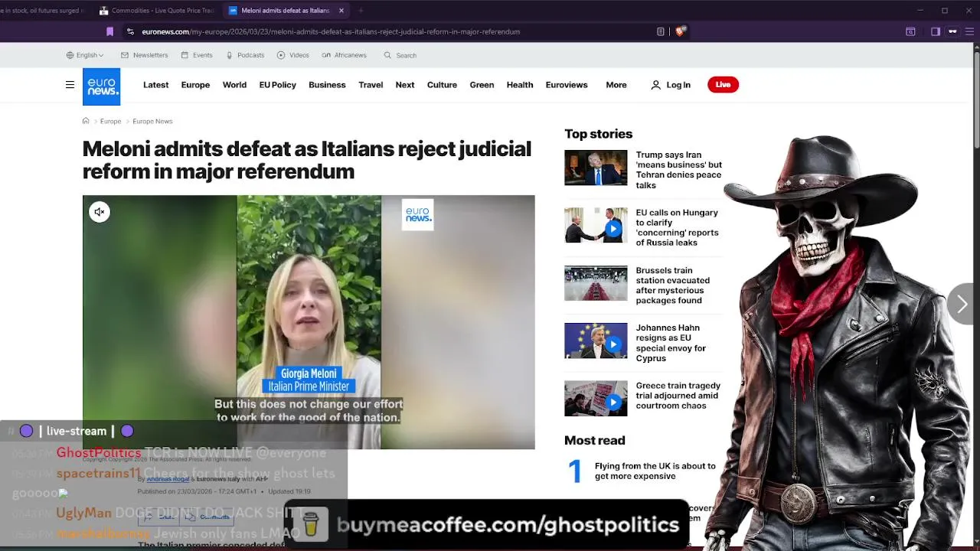Open Greece train tragedy trial headline
The width and height of the screenshot is (980, 551).
click(677, 396)
